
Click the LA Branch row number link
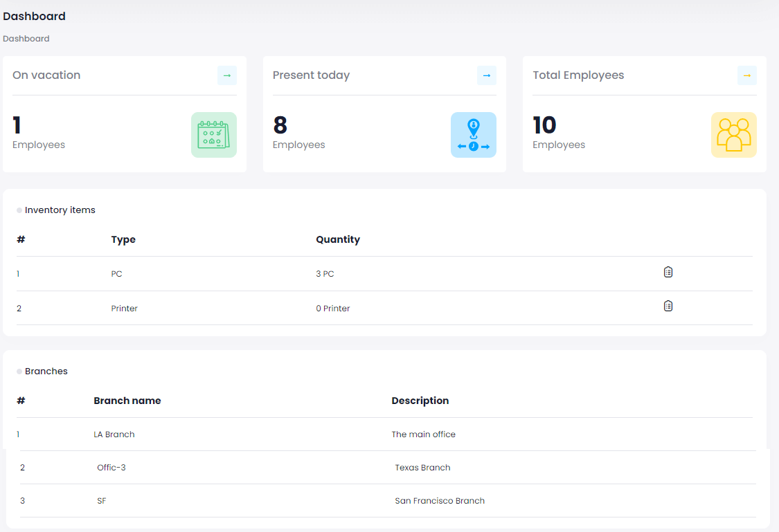(18, 434)
